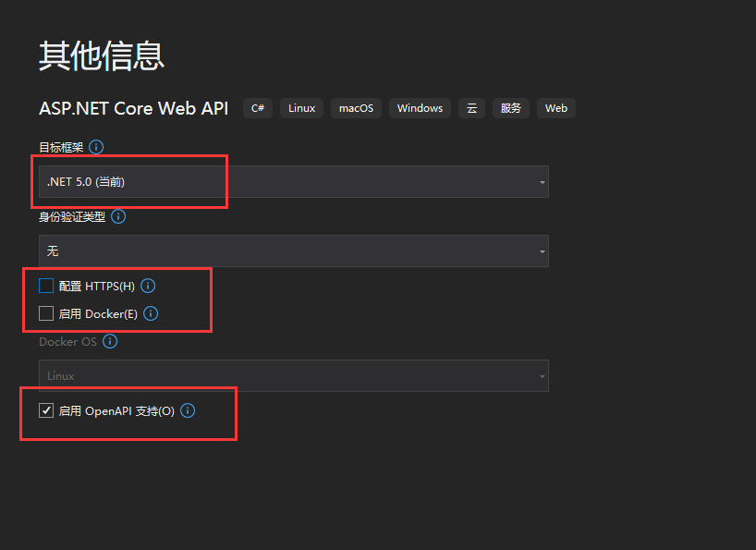Click the 云 tag

[x=471, y=108]
